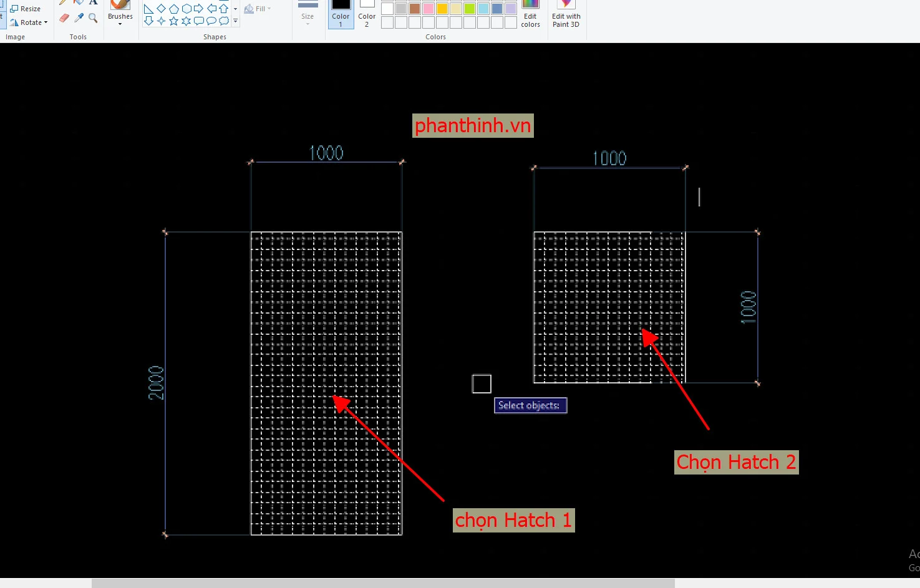
Task: Open the Edit colors dialog
Action: (x=530, y=14)
